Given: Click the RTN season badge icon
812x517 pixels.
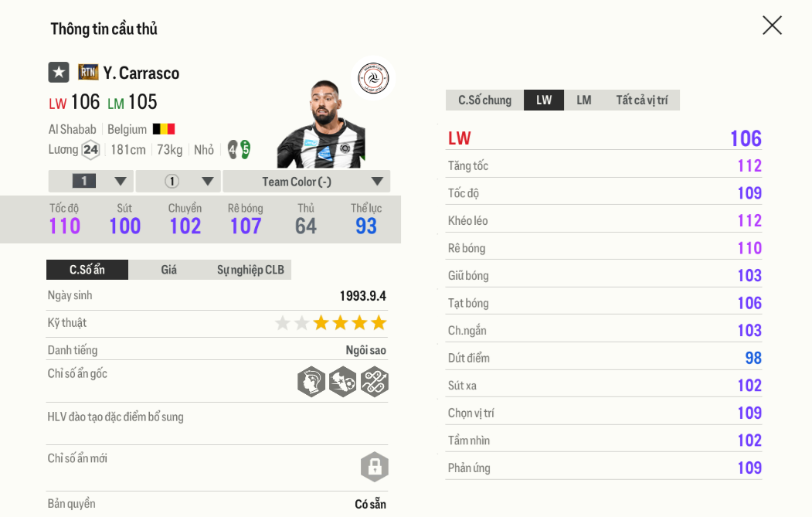Looking at the screenshot, I should 88,73.
